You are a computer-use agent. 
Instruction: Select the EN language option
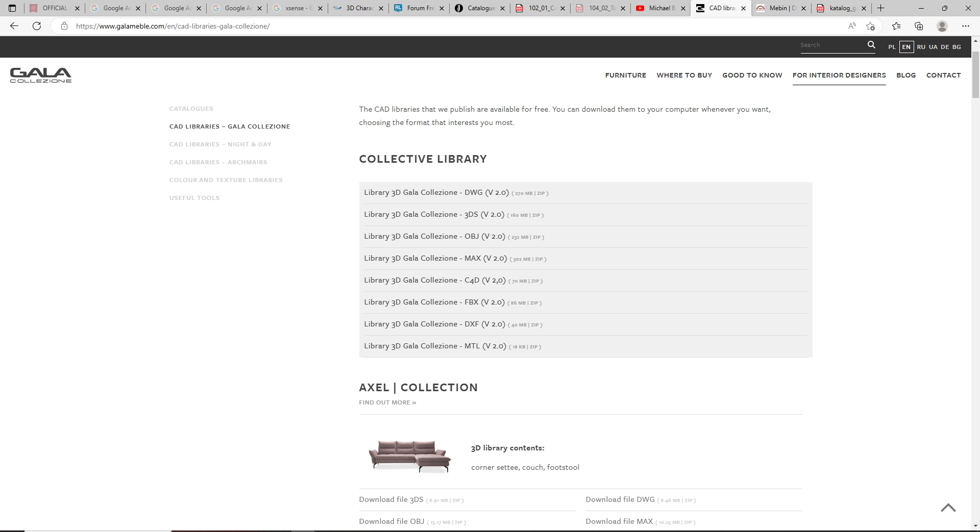906,47
